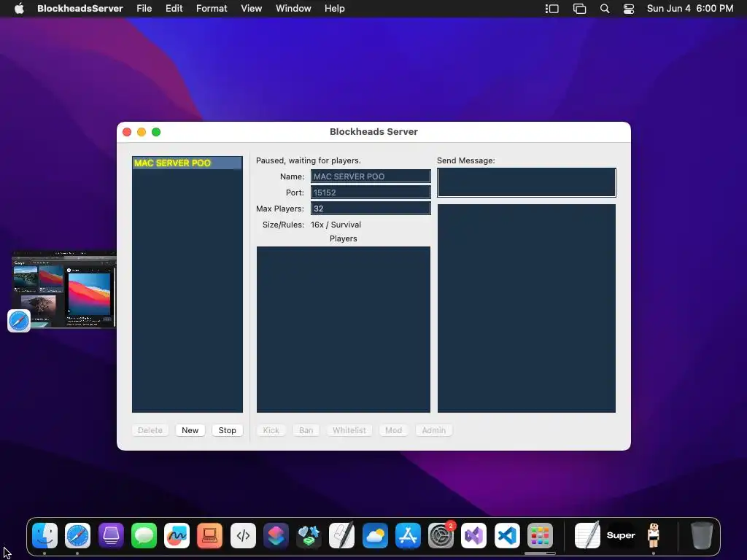747x560 pixels.
Task: Open the View menu
Action: click(x=251, y=8)
